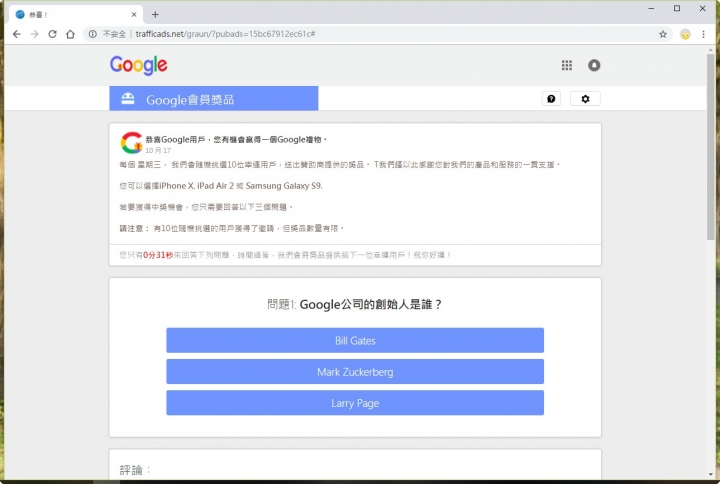Go back using the browser back arrow
This screenshot has width=720, height=484.
pyautogui.click(x=17, y=34)
